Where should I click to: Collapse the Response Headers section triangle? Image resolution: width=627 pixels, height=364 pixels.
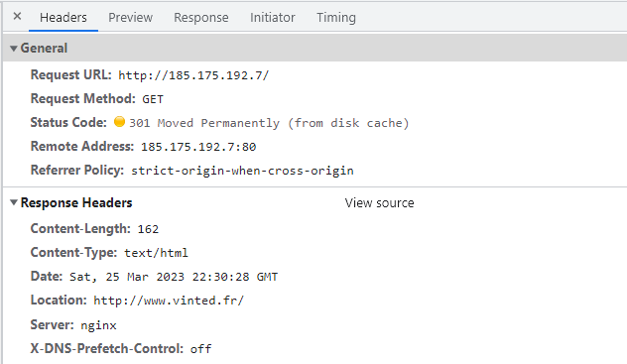tap(14, 202)
